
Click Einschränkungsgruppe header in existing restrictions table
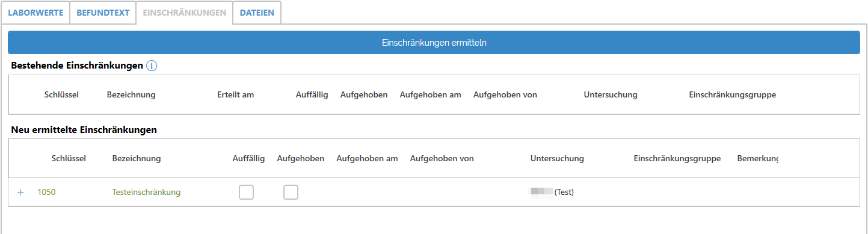coord(732,95)
